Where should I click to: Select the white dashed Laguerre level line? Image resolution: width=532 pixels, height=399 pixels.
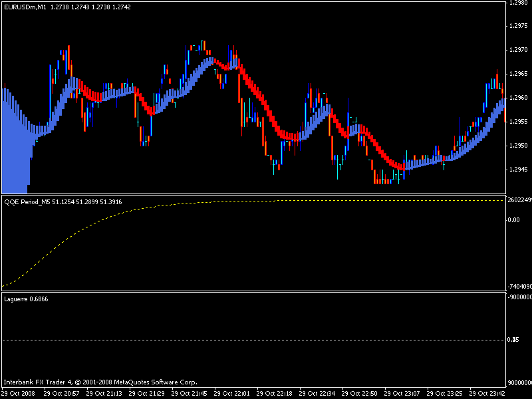pos(253,340)
